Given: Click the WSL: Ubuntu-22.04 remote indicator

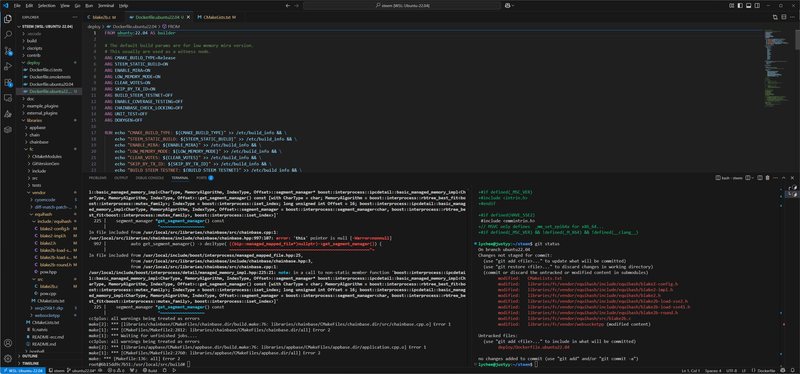Looking at the screenshot, I should coord(23,370).
